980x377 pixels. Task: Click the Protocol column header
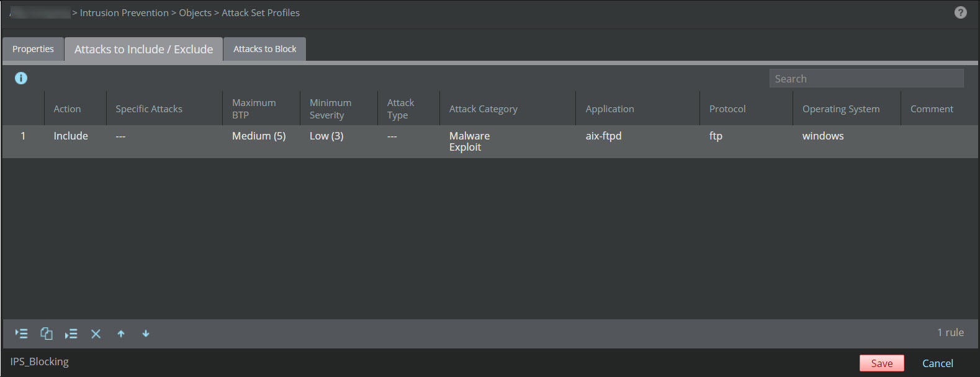(746, 109)
